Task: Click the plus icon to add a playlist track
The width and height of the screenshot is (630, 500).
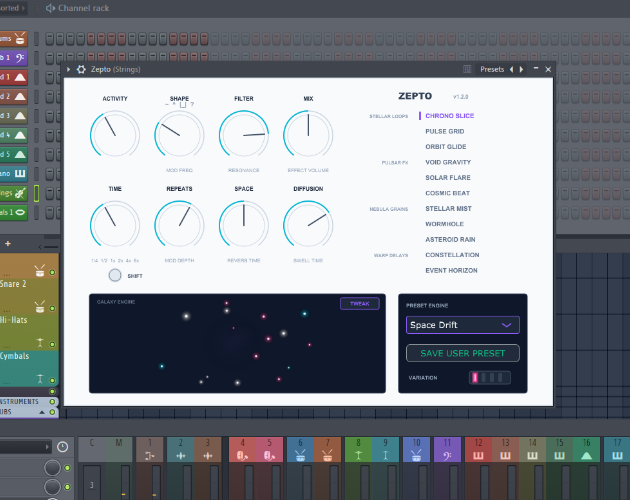Action: pos(8,244)
